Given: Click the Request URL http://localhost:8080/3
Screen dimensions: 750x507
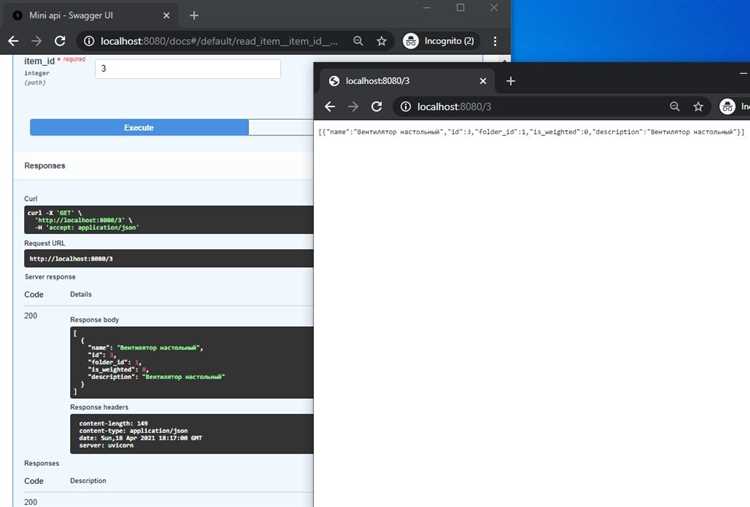Looking at the screenshot, I should tap(71, 259).
